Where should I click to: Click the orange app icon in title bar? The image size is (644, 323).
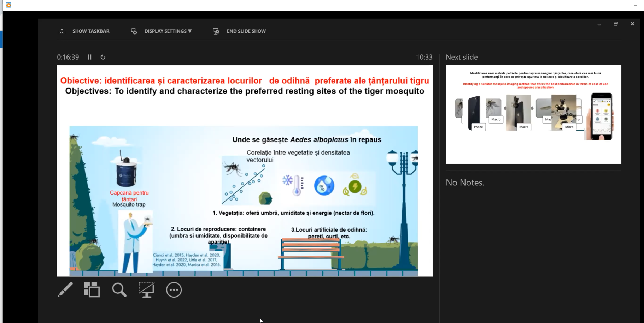pos(8,5)
